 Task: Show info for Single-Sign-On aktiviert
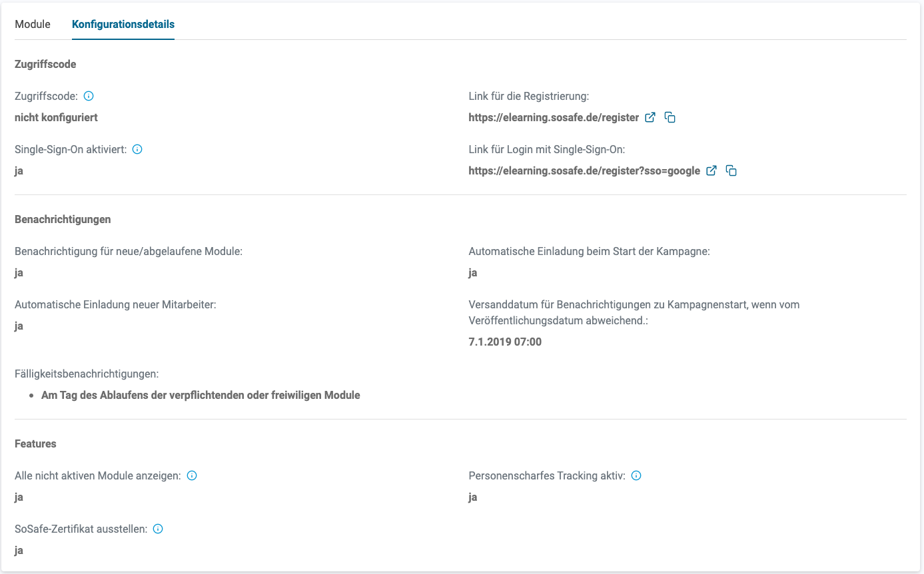pyautogui.click(x=137, y=149)
